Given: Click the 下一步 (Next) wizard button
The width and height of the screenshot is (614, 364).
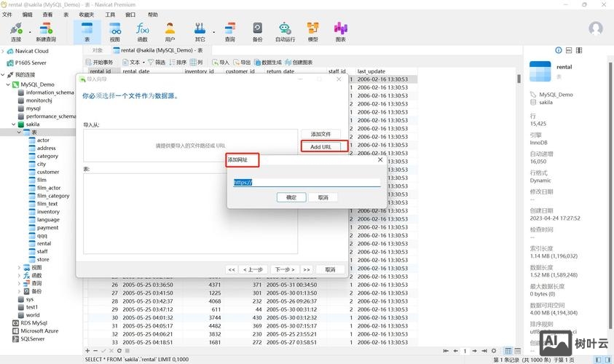Looking at the screenshot, I should [283, 269].
